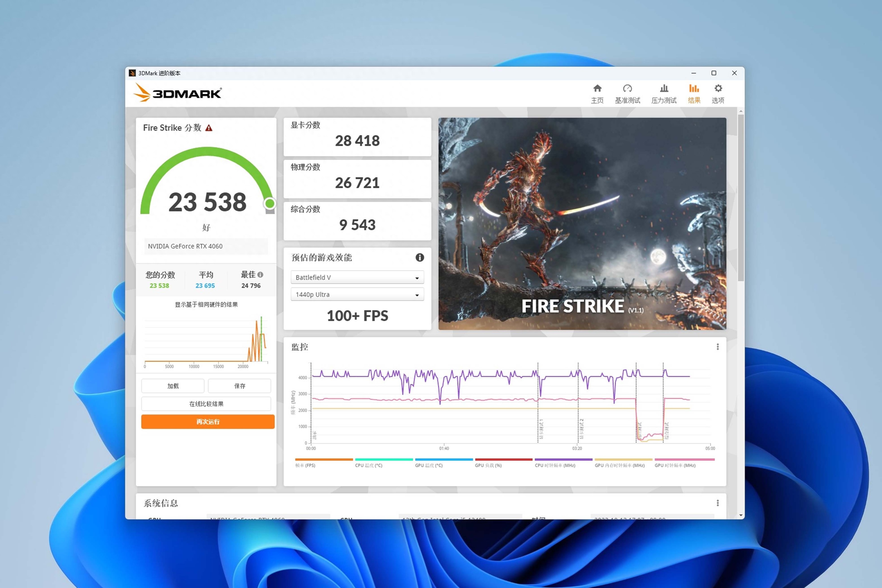Image resolution: width=882 pixels, height=588 pixels.
Task: Click the 在线比较结果 compare online button
Action: 206,404
